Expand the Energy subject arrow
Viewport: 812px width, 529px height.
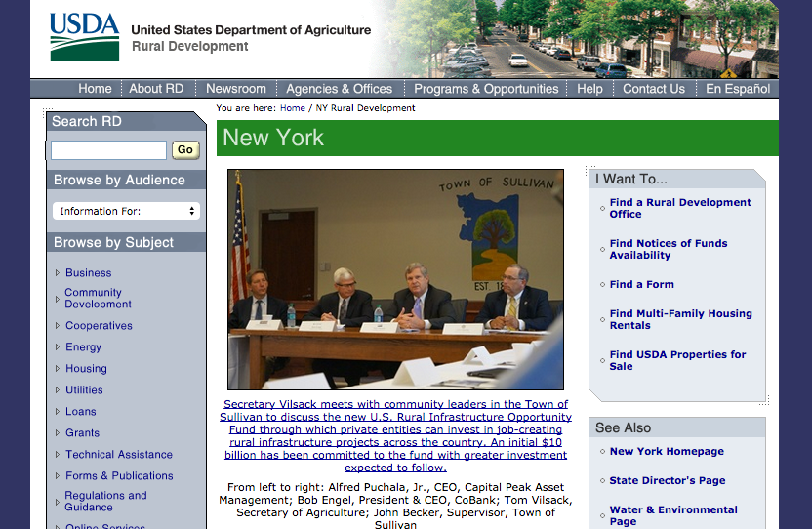(58, 347)
